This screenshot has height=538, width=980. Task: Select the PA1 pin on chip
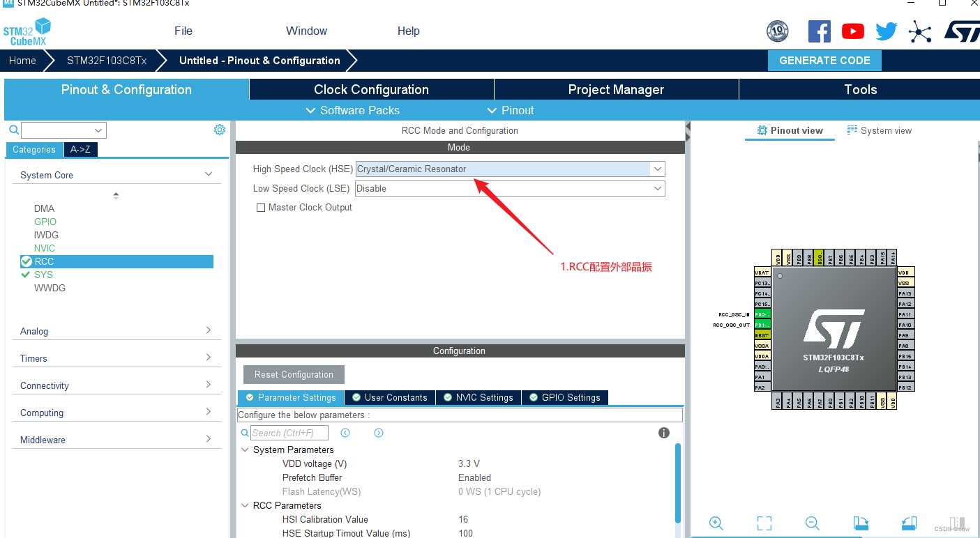(762, 377)
